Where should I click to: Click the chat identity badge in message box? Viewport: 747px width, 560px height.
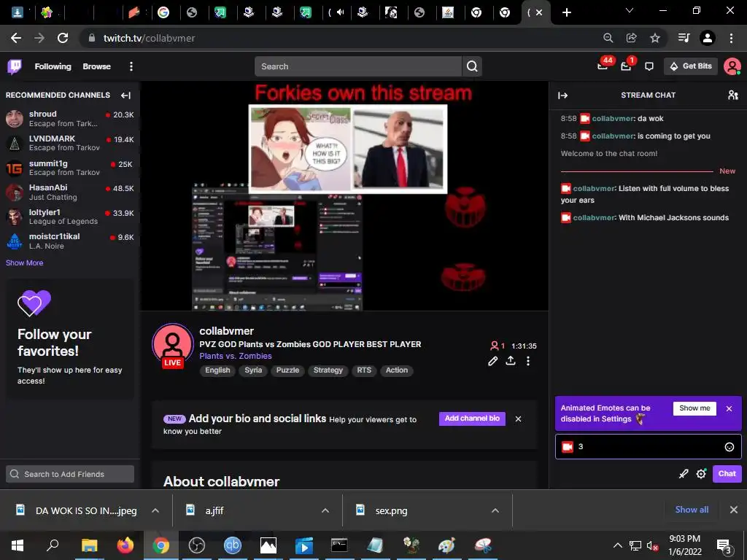(x=568, y=447)
